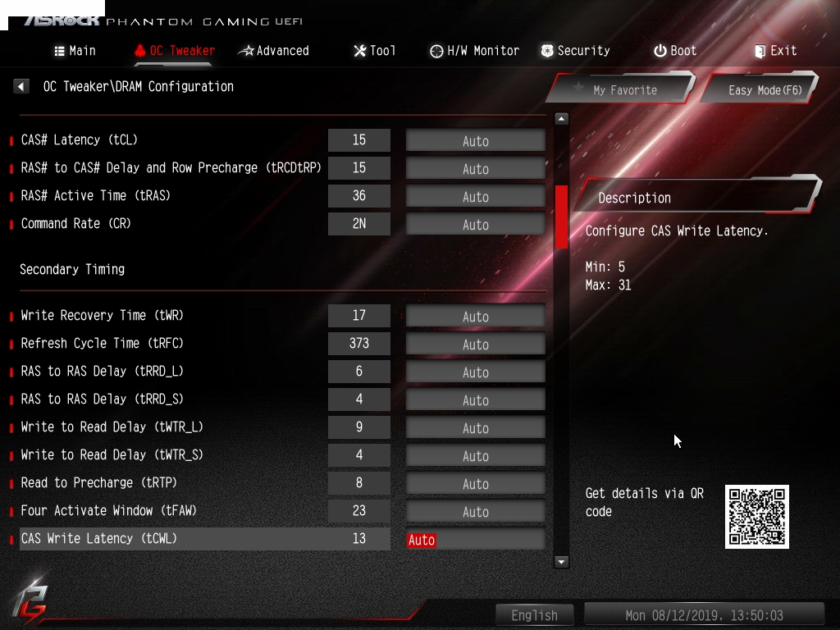The image size is (840, 630).
Task: Select CAS# Latency (tCL) row label
Action: coord(80,139)
